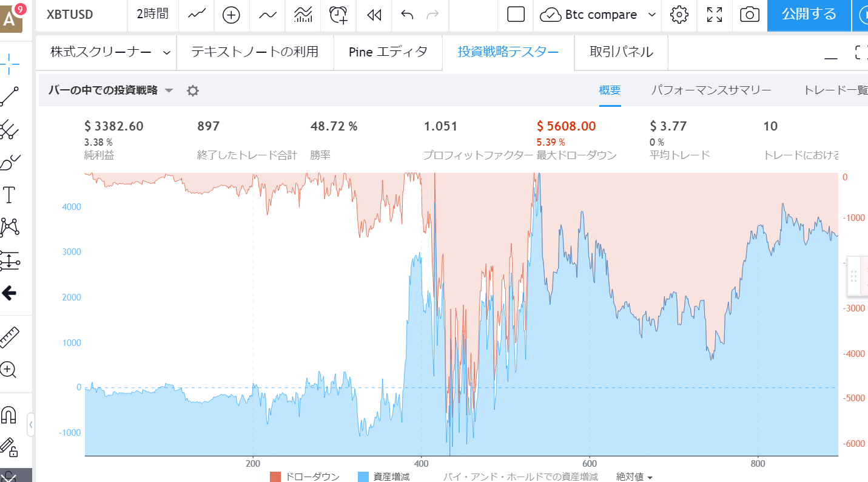The image size is (868, 482).
Task: Switch to the Pine エディタ tab
Action: coord(388,52)
